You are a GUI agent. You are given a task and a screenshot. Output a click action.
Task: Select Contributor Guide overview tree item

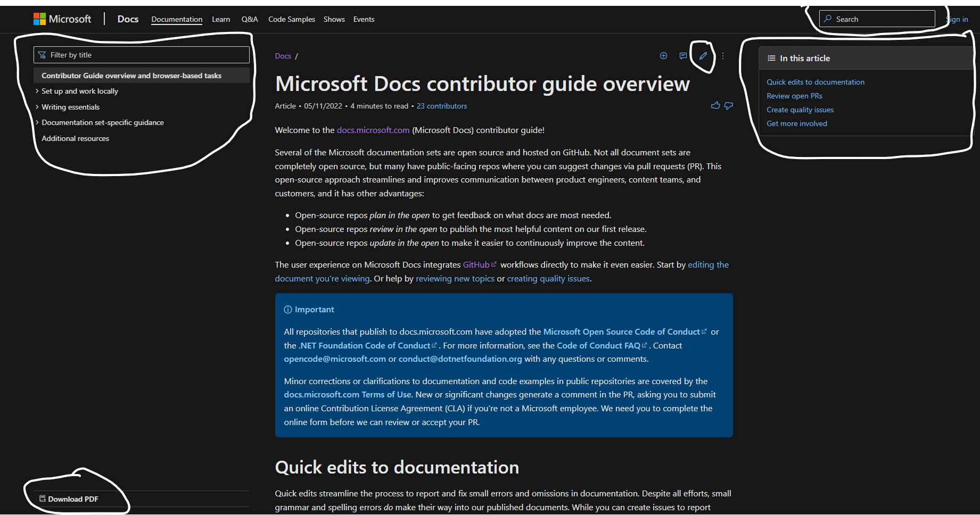click(142, 76)
